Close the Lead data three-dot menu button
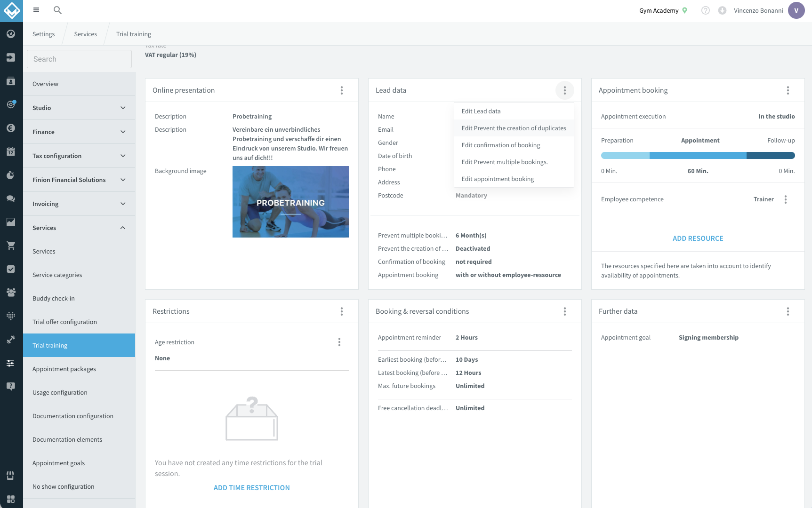This screenshot has width=812, height=508. pyautogui.click(x=565, y=90)
